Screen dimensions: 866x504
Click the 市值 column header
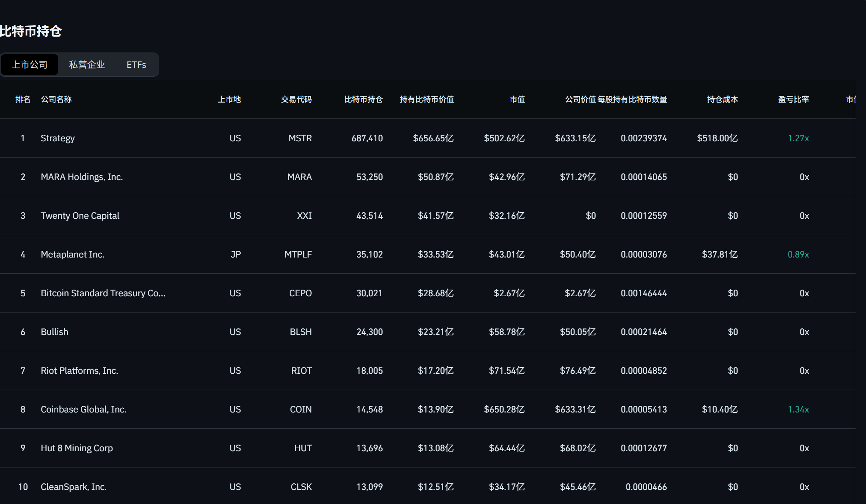pyautogui.click(x=517, y=99)
